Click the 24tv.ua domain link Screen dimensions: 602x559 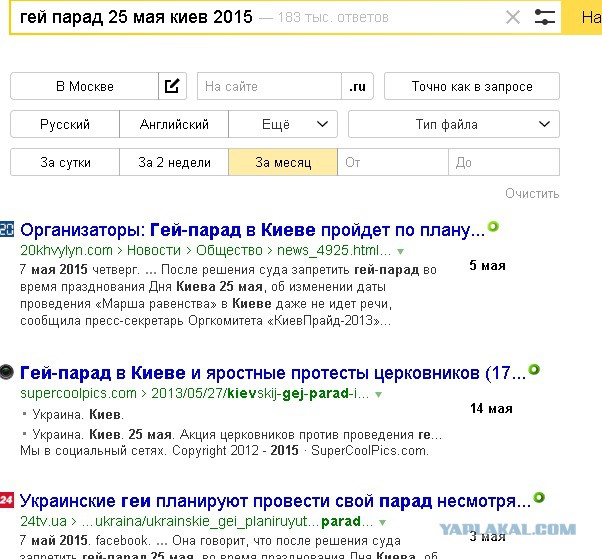pyautogui.click(x=43, y=521)
